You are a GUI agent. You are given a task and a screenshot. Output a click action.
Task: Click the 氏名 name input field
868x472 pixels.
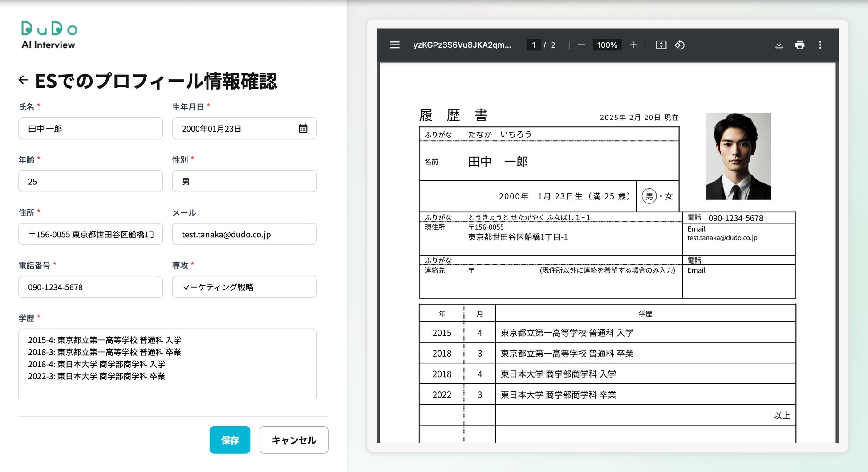point(91,129)
